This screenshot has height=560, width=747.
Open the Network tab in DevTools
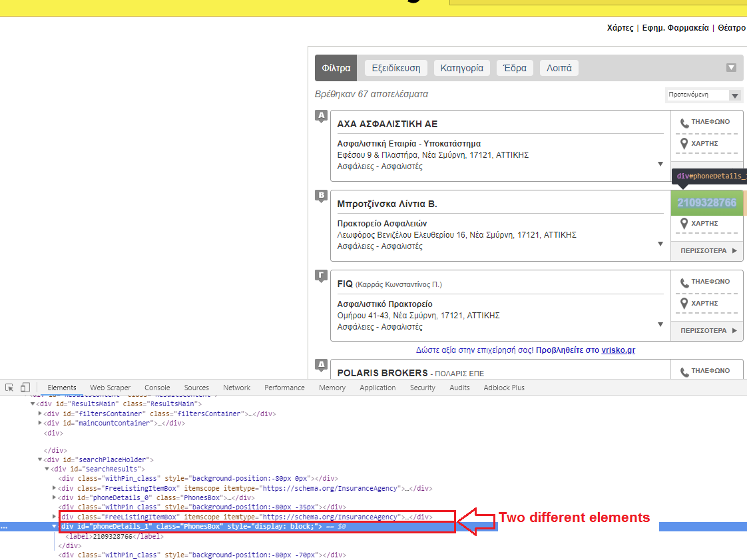click(236, 388)
